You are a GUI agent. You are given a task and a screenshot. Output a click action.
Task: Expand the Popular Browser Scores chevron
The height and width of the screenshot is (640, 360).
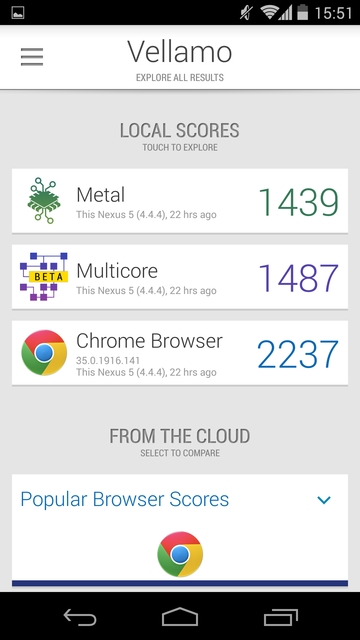pos(324,500)
